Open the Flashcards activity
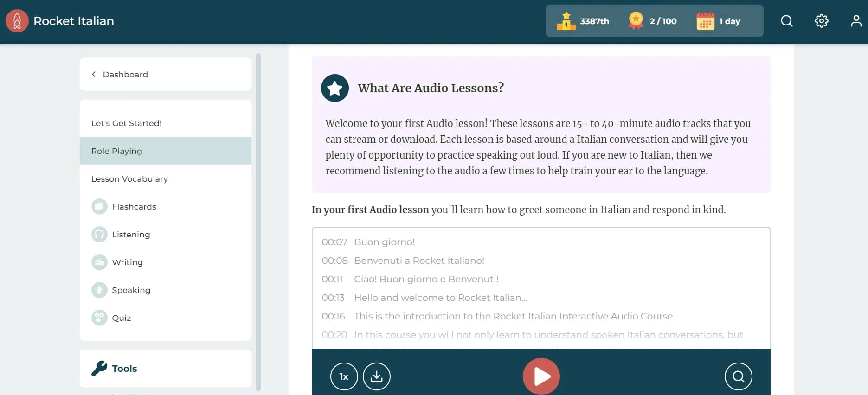The image size is (868, 395). 134,207
